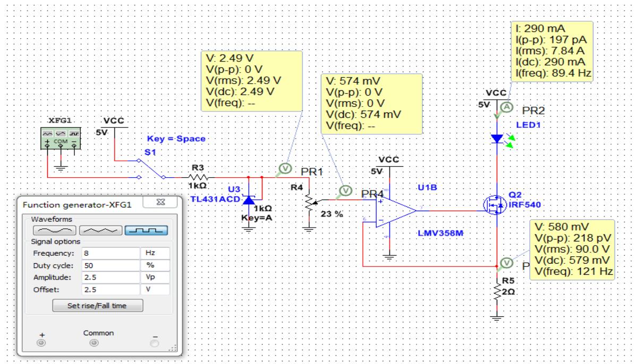Select the TL431ACD U3 diode symbol

pos(248,201)
